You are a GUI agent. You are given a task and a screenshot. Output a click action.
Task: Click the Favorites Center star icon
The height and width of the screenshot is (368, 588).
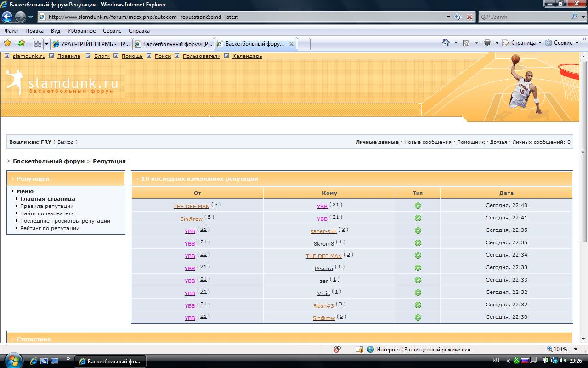click(8, 43)
